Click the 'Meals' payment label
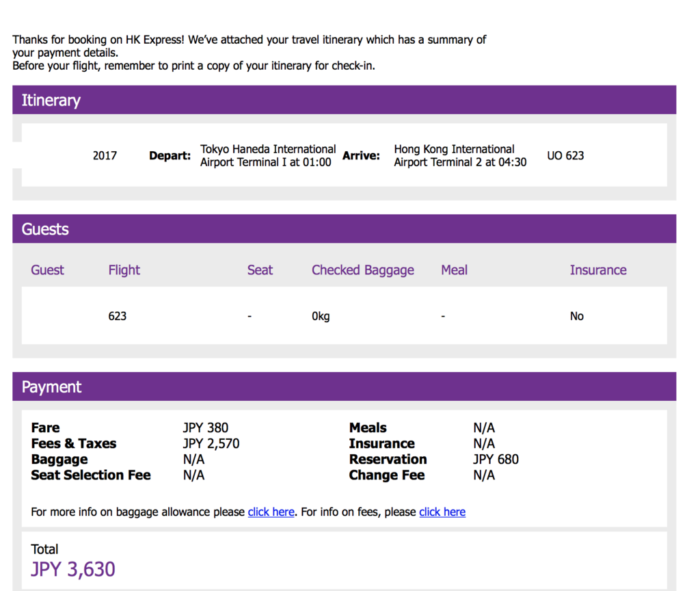 click(368, 428)
